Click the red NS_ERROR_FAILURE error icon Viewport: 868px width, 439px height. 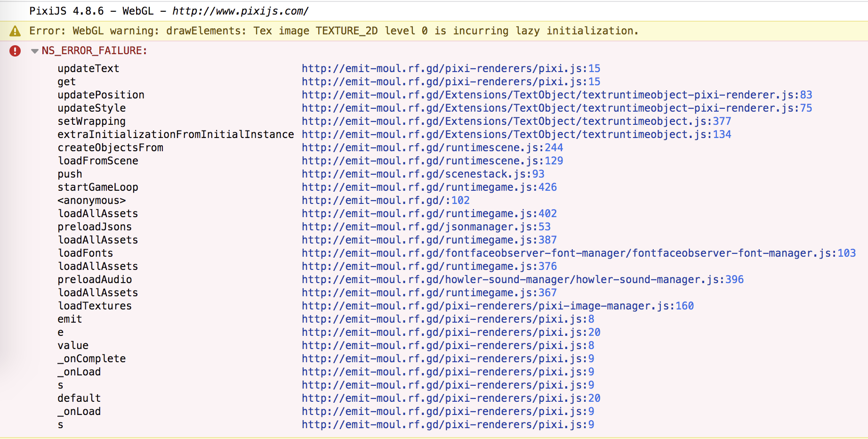pyautogui.click(x=15, y=50)
